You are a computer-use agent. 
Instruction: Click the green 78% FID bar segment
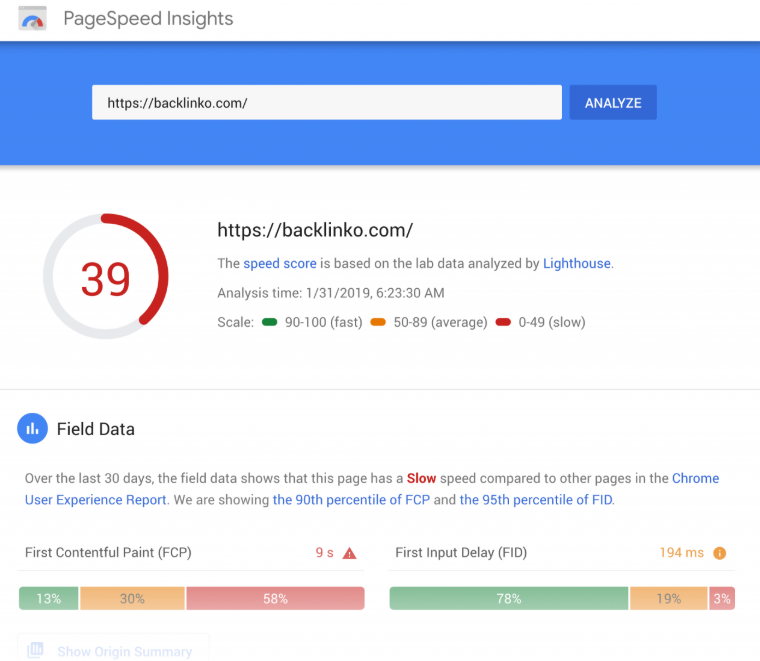tap(509, 598)
